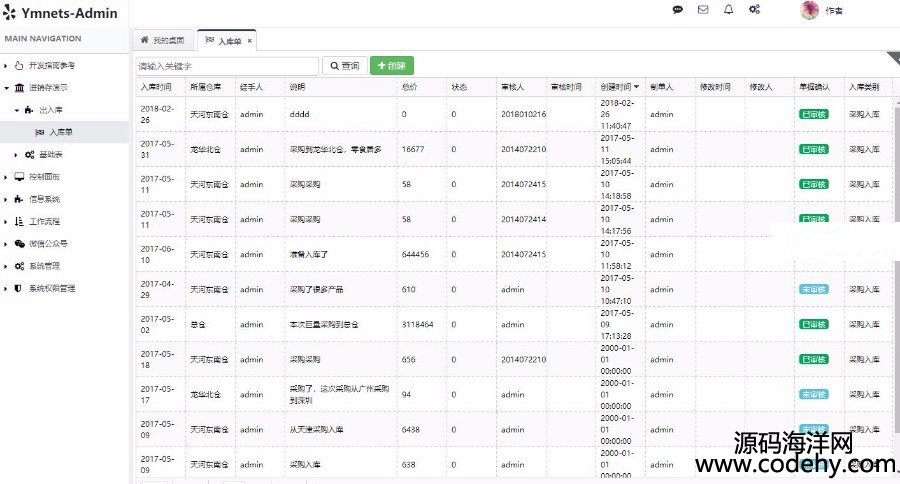Image resolution: width=900 pixels, height=484 pixels.
Task: Open 系统权限管理 in the sidebar
Action: (x=51, y=288)
